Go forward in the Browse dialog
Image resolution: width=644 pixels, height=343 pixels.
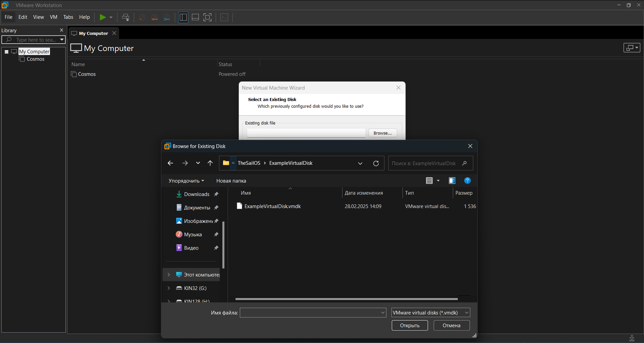pyautogui.click(x=185, y=163)
